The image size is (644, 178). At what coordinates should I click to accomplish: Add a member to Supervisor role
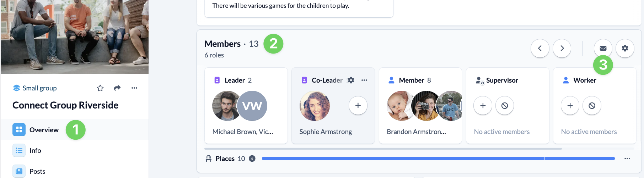pyautogui.click(x=483, y=106)
